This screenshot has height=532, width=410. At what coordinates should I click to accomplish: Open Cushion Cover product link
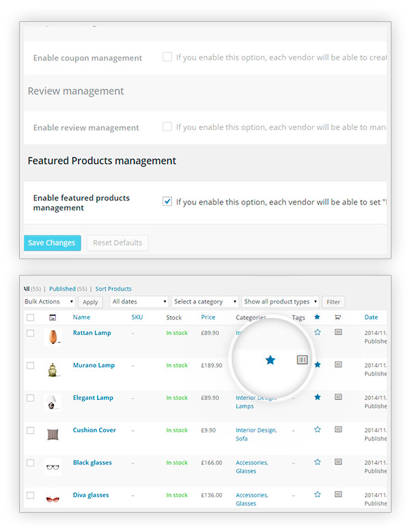[x=94, y=430]
